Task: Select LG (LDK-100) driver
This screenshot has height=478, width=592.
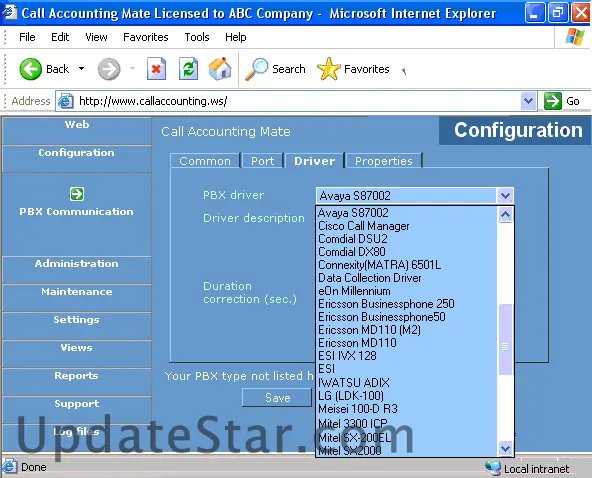Action: (407, 396)
